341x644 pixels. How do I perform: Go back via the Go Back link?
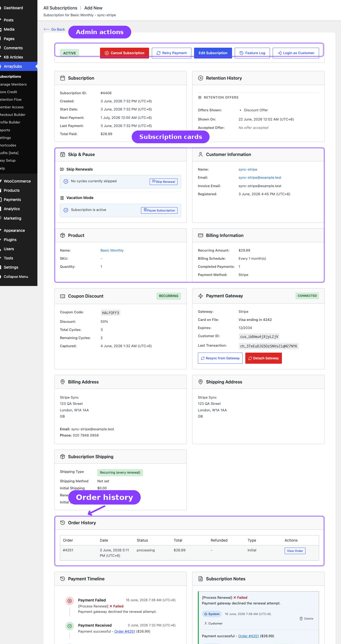click(x=54, y=29)
